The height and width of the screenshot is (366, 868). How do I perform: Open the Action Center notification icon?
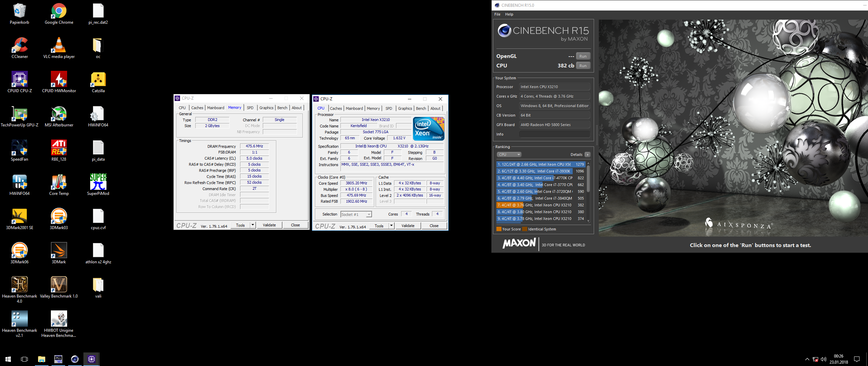tap(857, 359)
